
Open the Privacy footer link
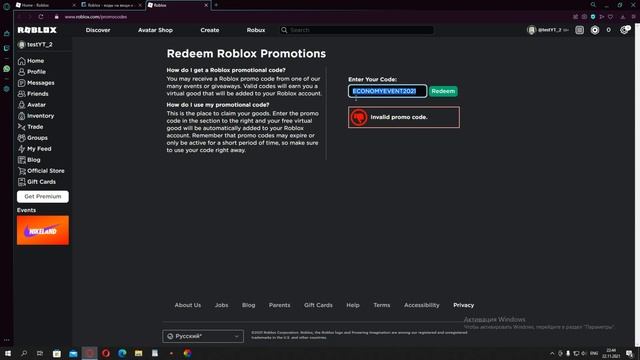(464, 305)
